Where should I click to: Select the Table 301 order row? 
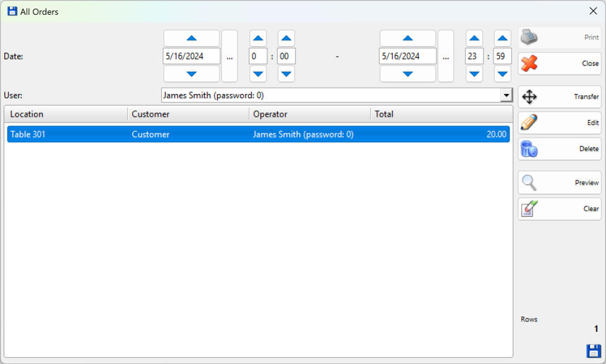coord(258,135)
